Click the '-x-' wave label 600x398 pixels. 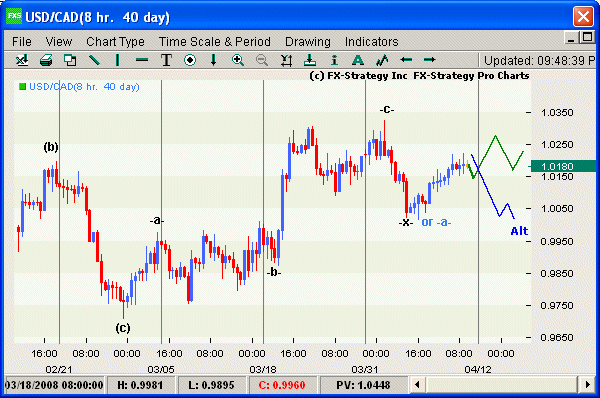tap(406, 222)
